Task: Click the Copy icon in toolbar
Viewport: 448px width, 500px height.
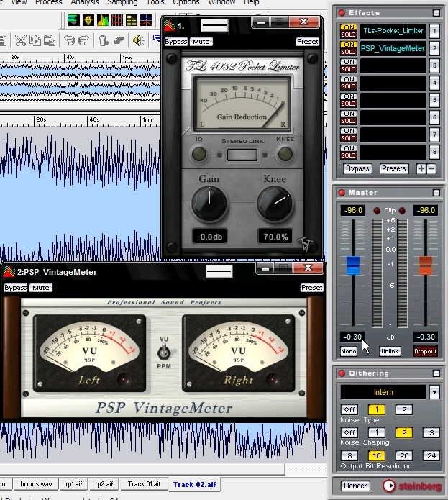Action: [x=35, y=40]
